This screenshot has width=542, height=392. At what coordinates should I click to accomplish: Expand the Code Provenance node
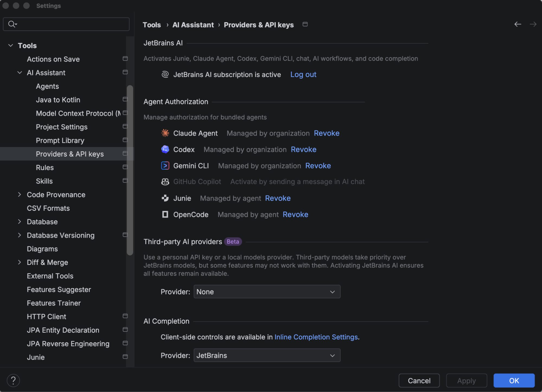click(20, 195)
